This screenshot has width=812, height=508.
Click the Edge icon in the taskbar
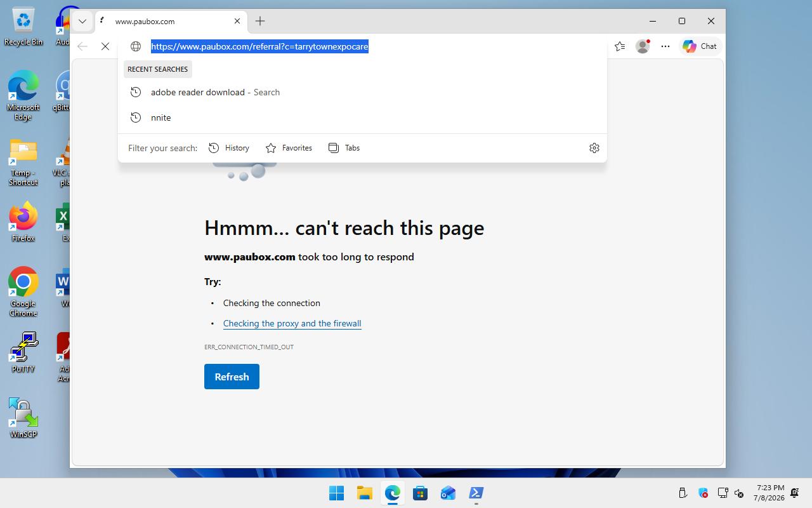click(392, 493)
